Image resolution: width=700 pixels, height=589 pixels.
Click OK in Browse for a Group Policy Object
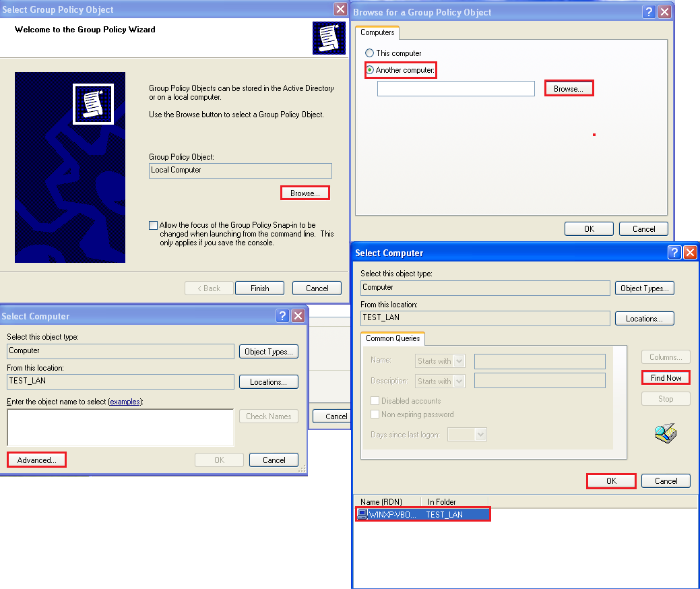[x=589, y=228]
